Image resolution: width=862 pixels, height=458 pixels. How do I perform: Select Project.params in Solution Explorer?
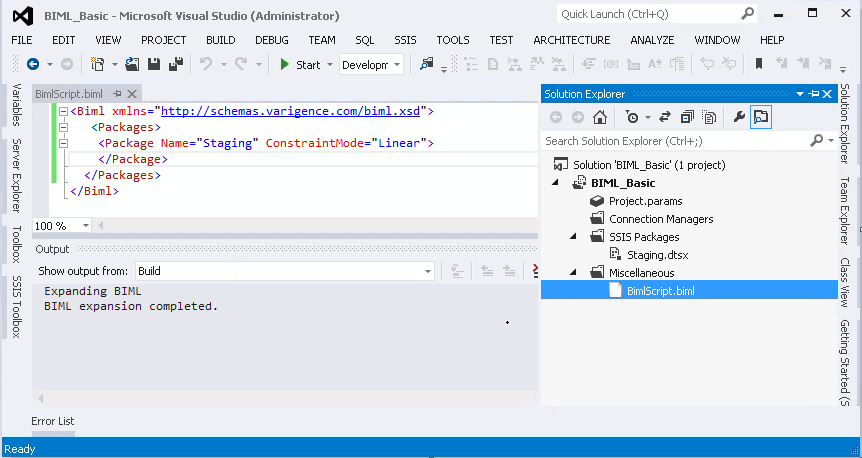tap(645, 201)
